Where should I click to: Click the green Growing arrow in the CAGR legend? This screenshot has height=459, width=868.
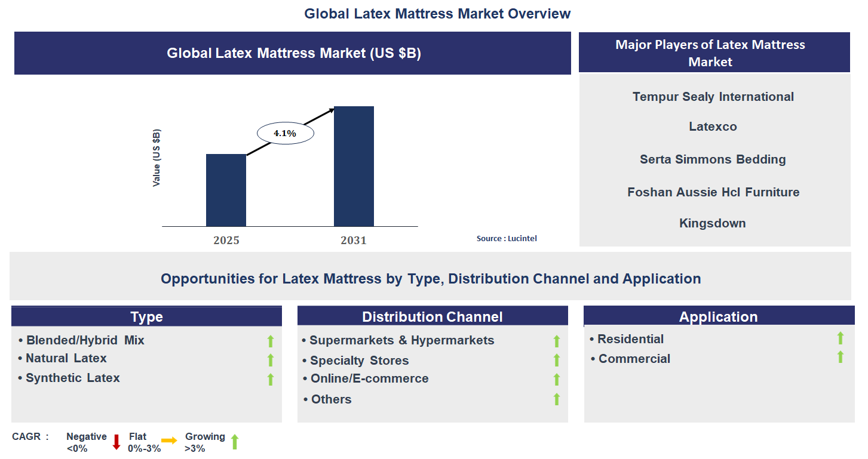tap(234, 441)
